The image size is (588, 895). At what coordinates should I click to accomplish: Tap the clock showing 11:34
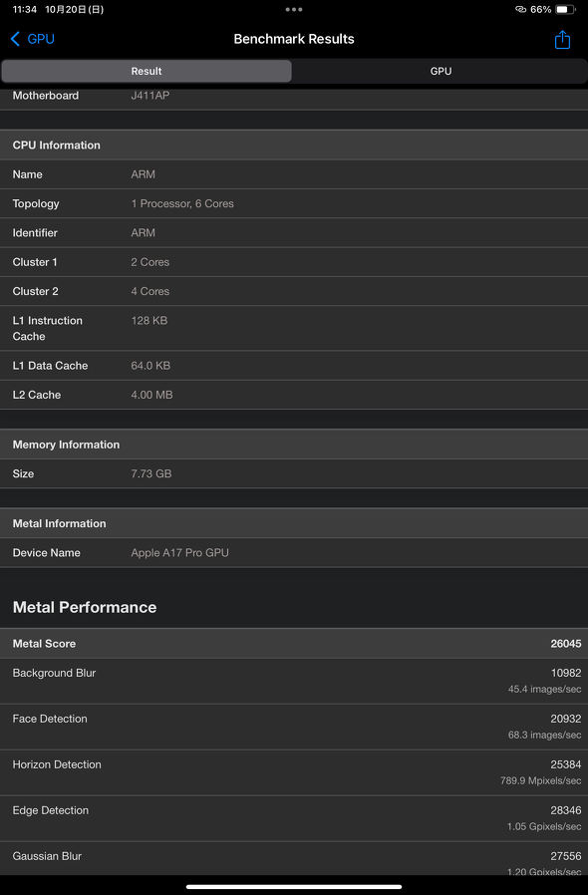(21, 9)
